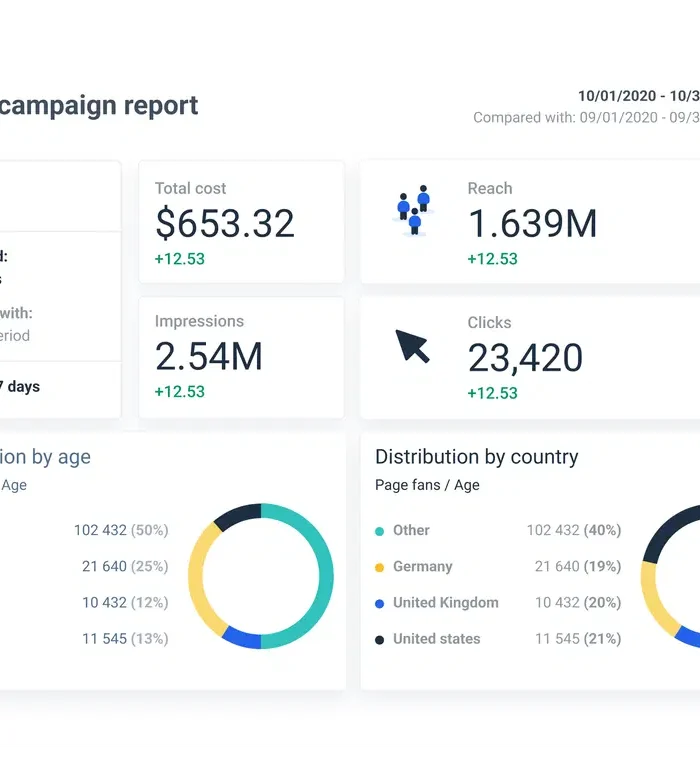Select the 23,420 clicks value

525,358
